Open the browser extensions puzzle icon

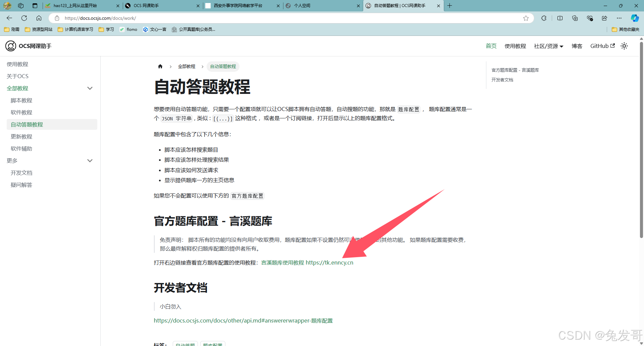tap(544, 18)
